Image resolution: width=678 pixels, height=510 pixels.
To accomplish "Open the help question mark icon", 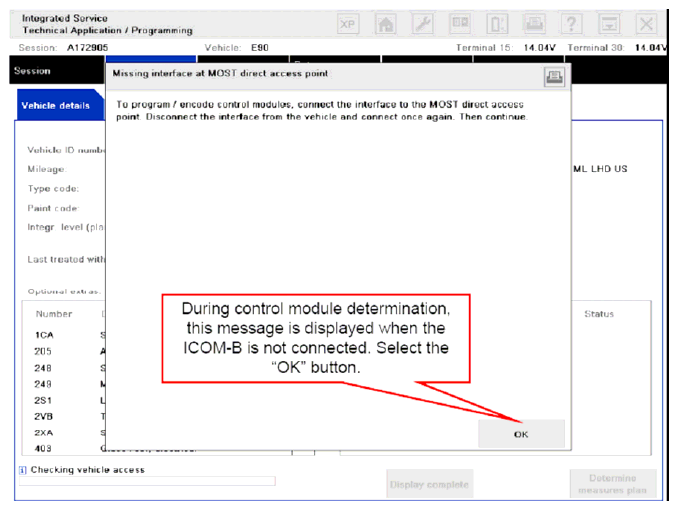I will tap(571, 24).
